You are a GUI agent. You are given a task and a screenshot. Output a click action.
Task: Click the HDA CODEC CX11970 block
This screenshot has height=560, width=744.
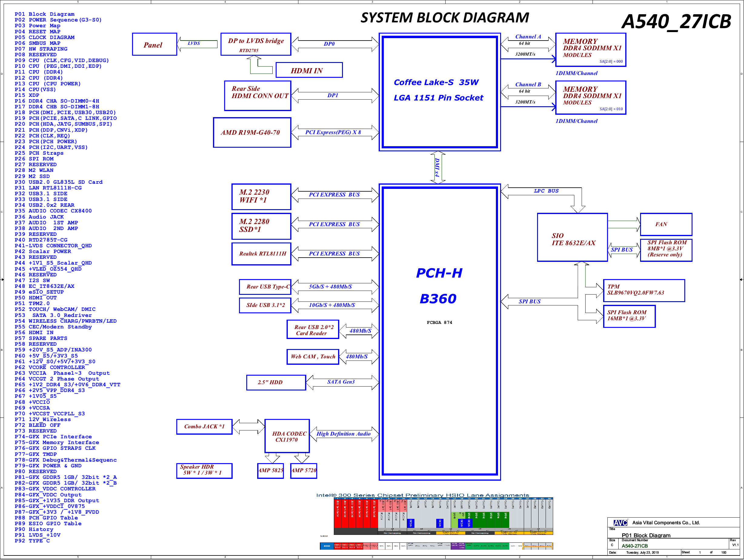tap(287, 436)
